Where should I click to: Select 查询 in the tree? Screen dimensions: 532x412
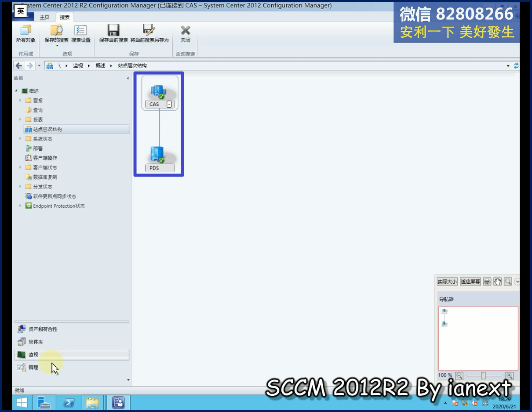click(x=38, y=110)
